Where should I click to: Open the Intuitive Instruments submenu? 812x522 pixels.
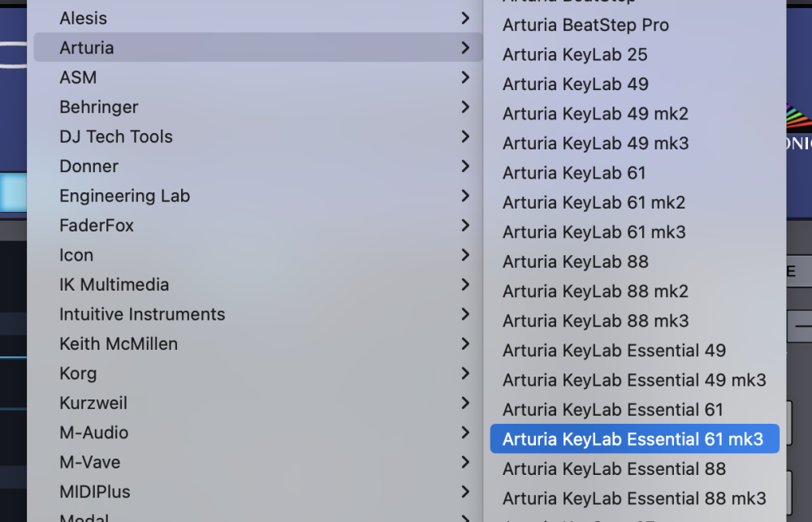142,314
